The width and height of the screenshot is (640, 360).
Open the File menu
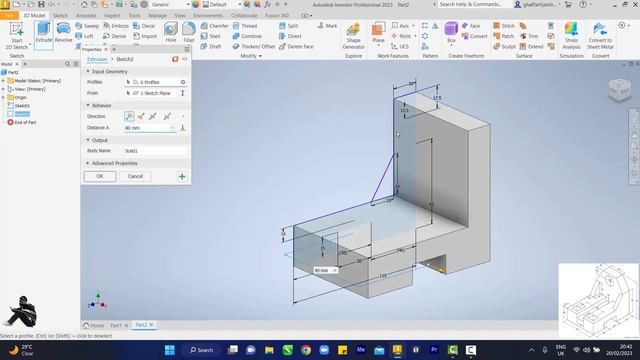point(9,16)
